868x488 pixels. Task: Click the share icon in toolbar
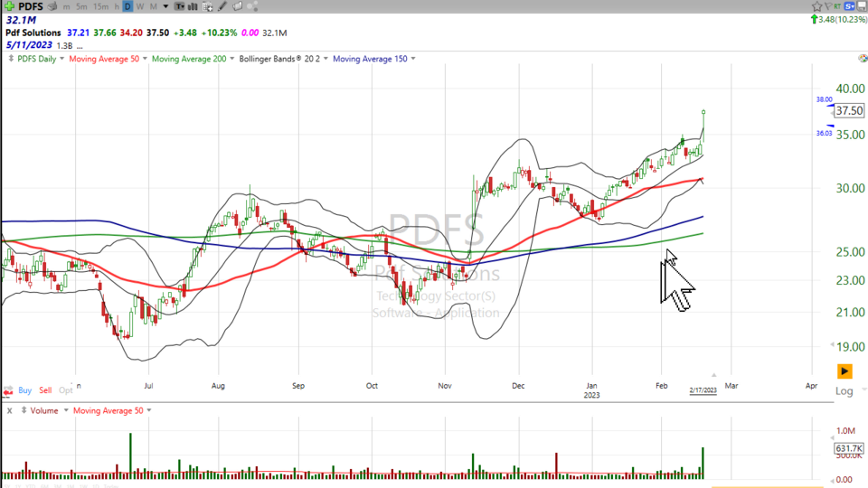[252, 6]
